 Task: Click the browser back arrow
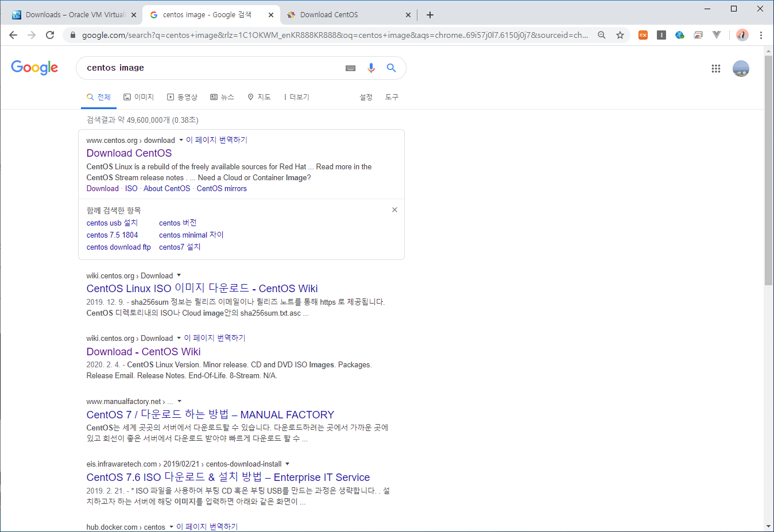point(13,35)
